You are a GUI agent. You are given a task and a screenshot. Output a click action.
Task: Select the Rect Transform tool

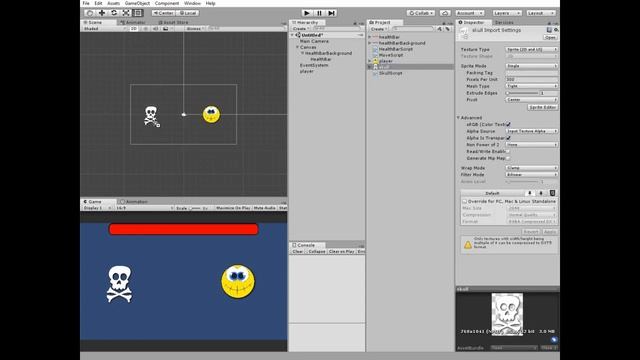pyautogui.click(x=138, y=13)
